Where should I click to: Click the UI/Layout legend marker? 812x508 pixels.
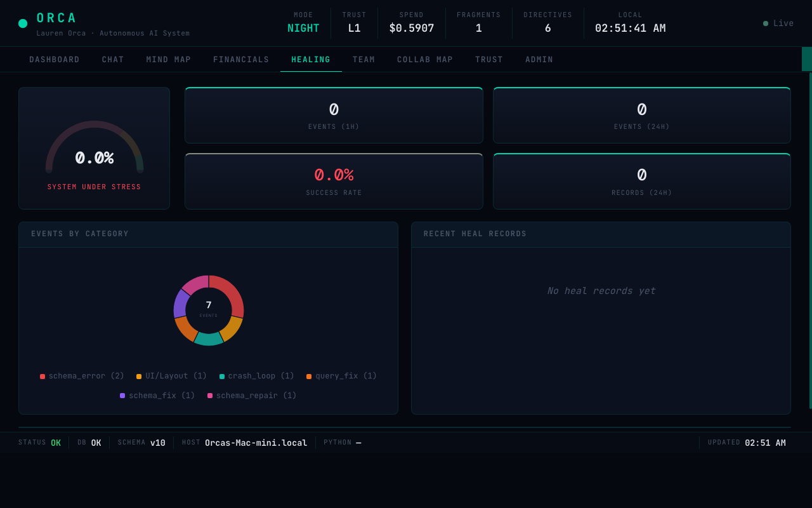[139, 377]
